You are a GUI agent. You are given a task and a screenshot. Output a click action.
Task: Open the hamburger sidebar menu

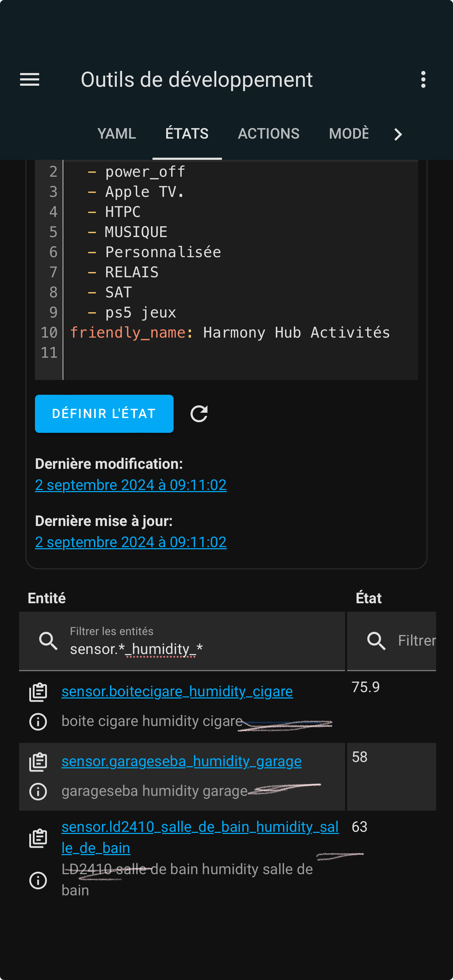[30, 79]
